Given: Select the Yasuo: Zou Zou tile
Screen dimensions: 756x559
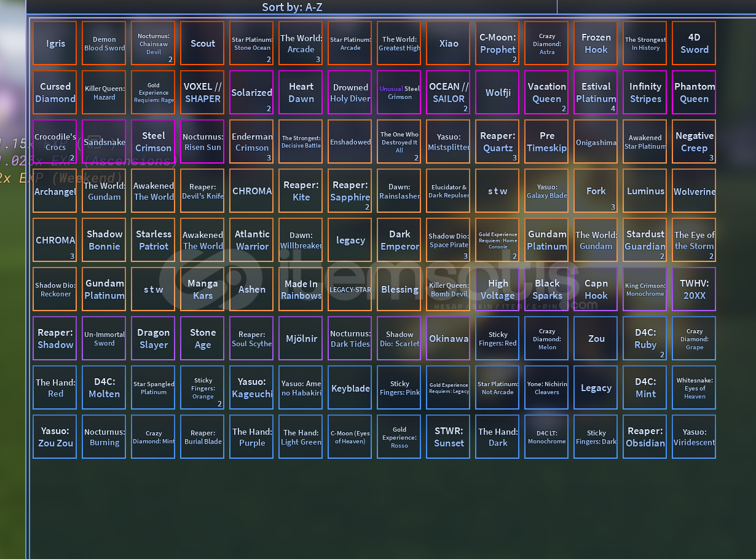Looking at the screenshot, I should [55, 437].
